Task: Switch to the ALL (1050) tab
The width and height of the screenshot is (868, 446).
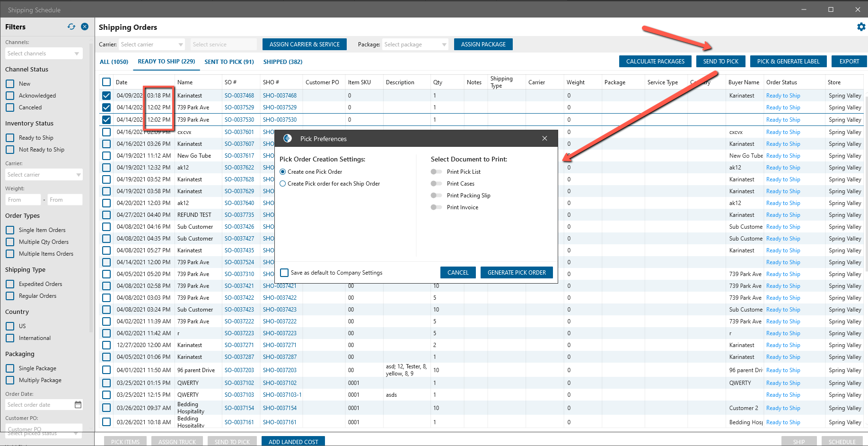Action: point(114,62)
